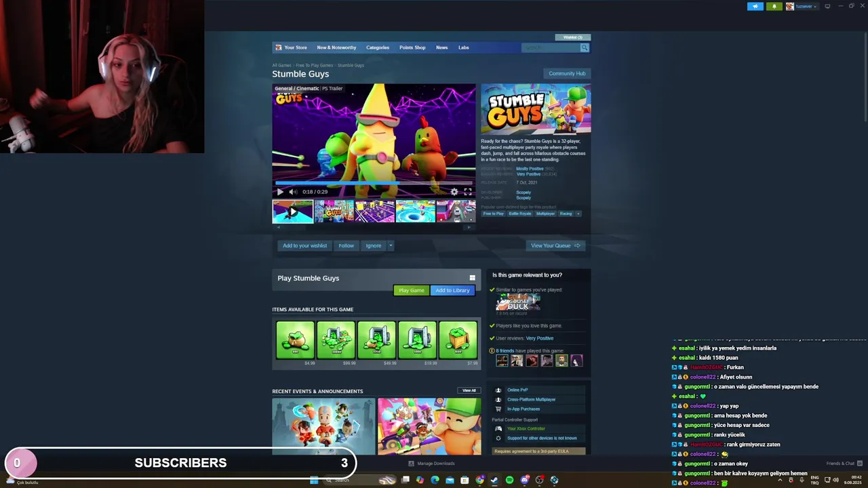Click In-App Purchases feature
This screenshot has height=488, width=868.
point(524,409)
